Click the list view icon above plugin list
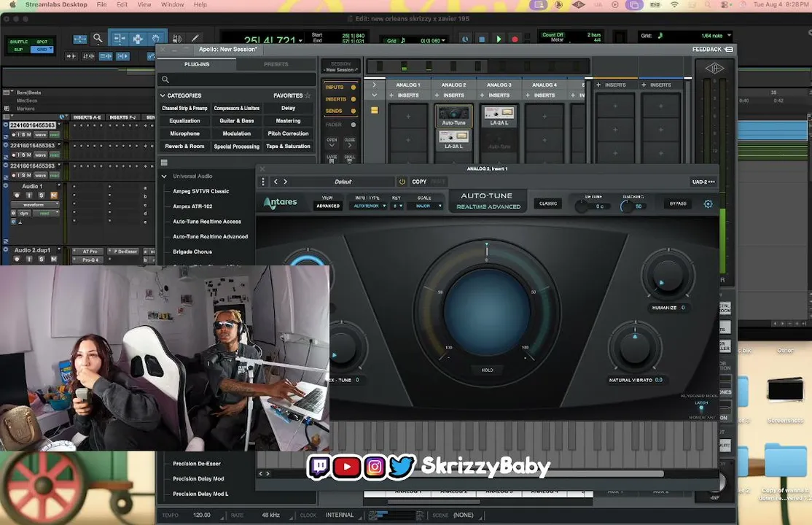Image resolution: width=812 pixels, height=525 pixels. point(164,162)
